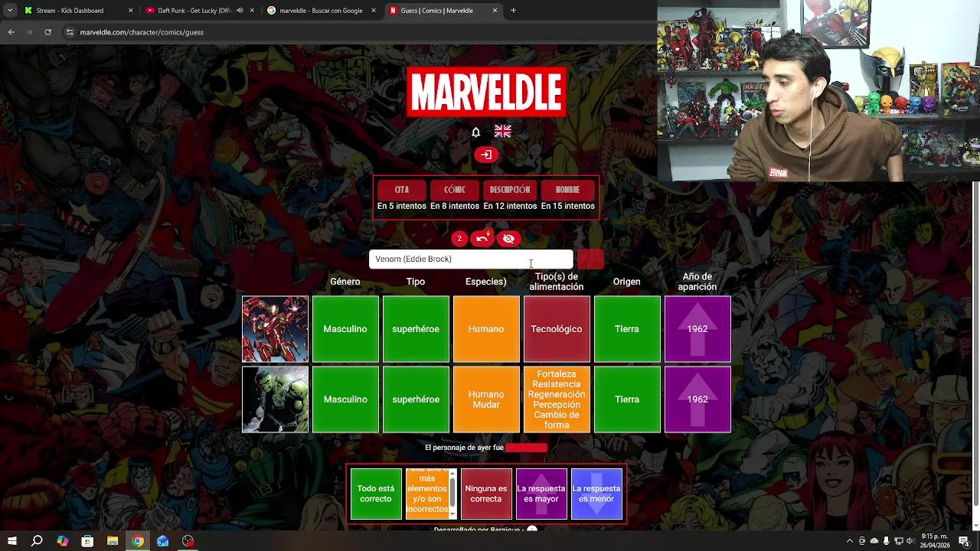Click the green Tierra cell in Hulk row
The height and width of the screenshot is (551, 980).
(627, 399)
